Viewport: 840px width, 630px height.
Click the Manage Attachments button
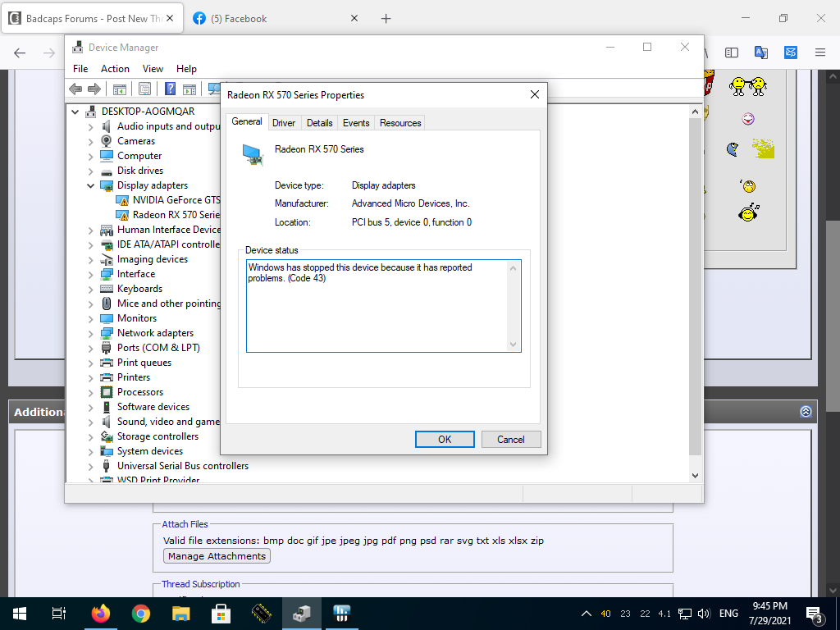click(217, 556)
